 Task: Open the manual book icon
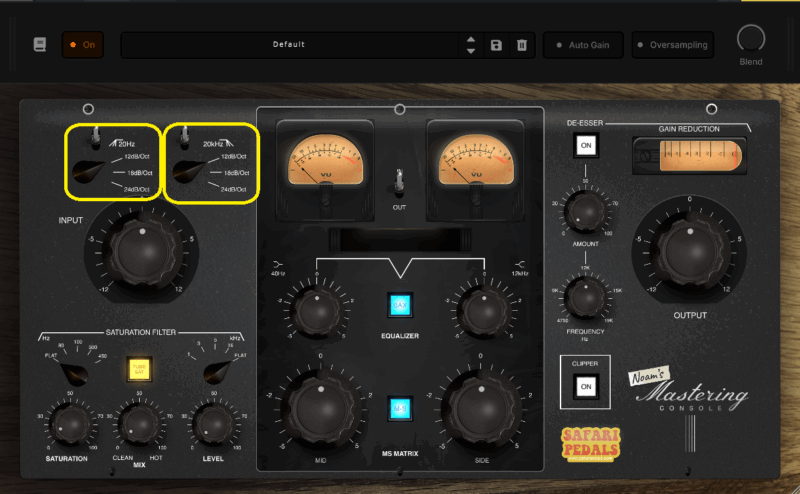(40, 45)
